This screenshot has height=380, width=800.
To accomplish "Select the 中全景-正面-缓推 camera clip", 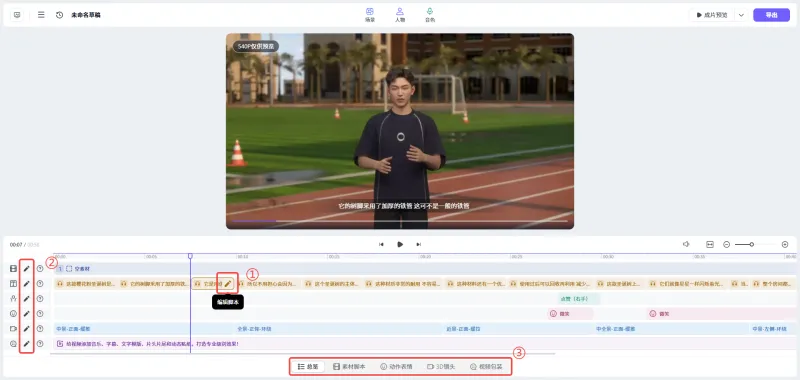I will click(671, 328).
